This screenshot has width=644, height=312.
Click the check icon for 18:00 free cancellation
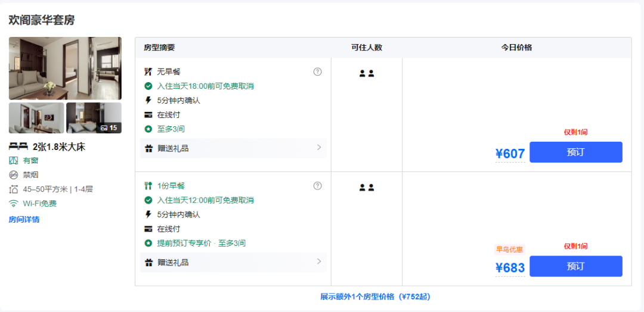click(148, 86)
